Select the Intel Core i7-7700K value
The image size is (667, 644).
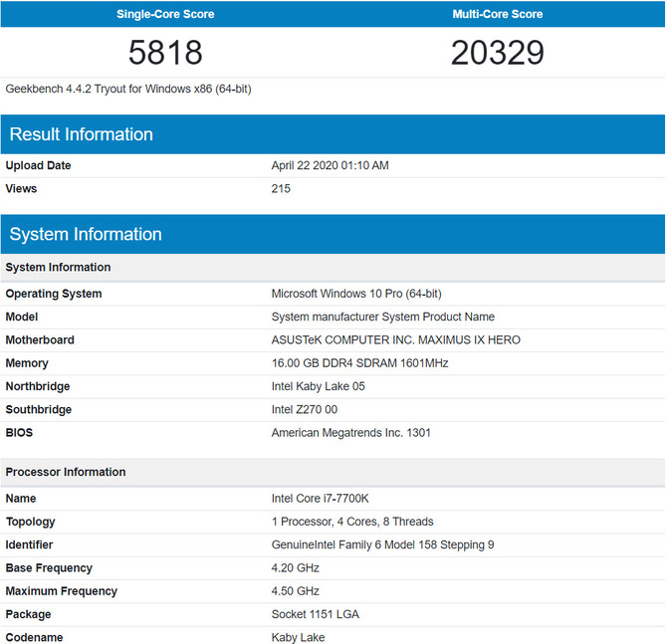click(320, 499)
